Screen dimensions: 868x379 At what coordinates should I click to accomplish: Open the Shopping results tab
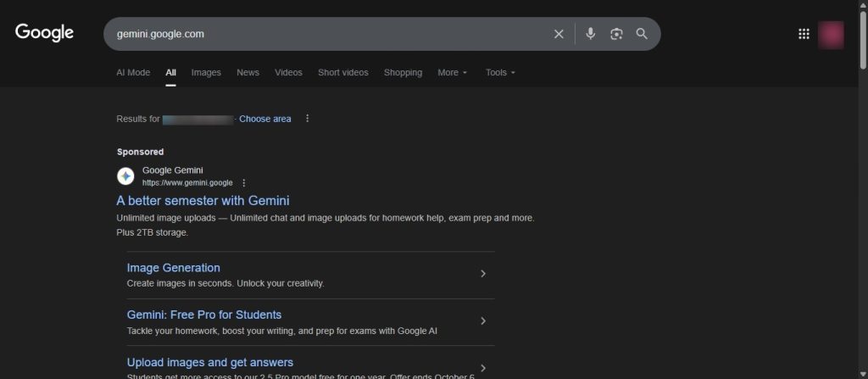[403, 73]
